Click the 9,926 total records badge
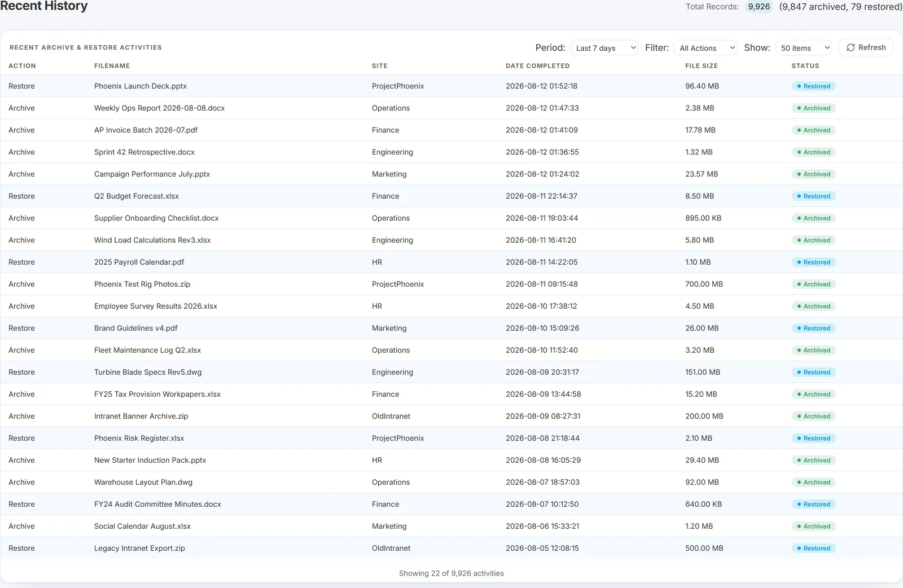The width and height of the screenshot is (903, 588). point(759,7)
